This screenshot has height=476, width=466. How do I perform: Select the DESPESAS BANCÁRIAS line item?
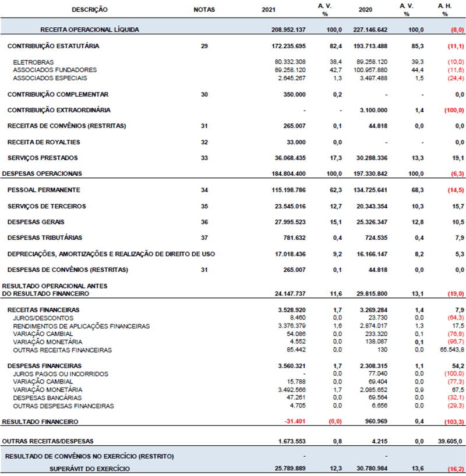(x=47, y=397)
